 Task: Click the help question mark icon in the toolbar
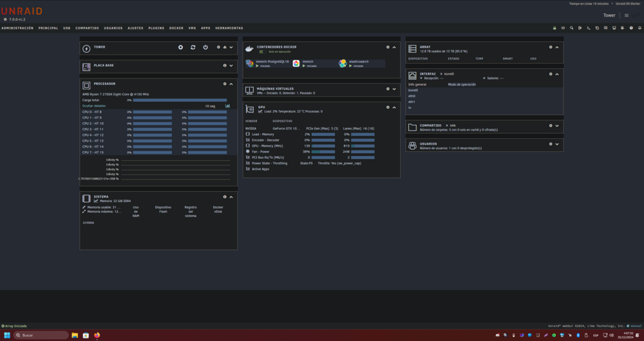631,28
